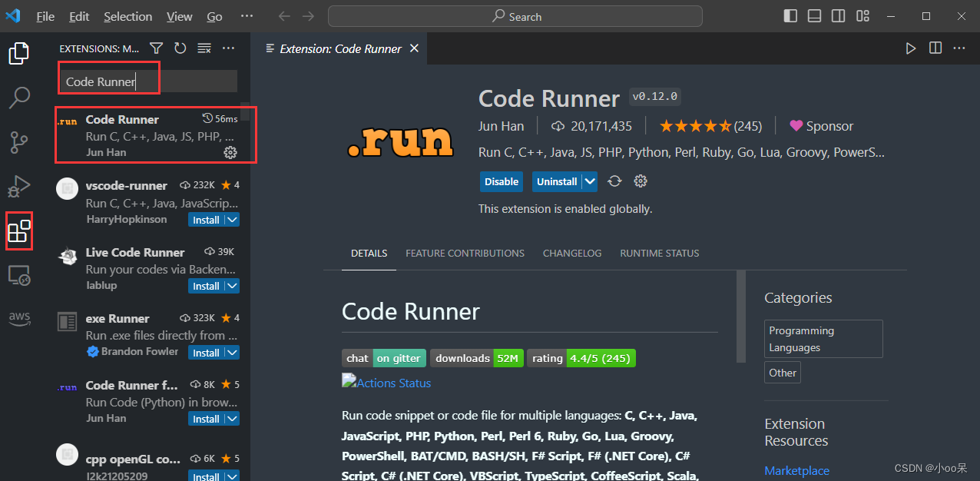Open manage gear on Code Runner details page
Image resolution: width=980 pixels, height=481 pixels.
pyautogui.click(x=641, y=181)
